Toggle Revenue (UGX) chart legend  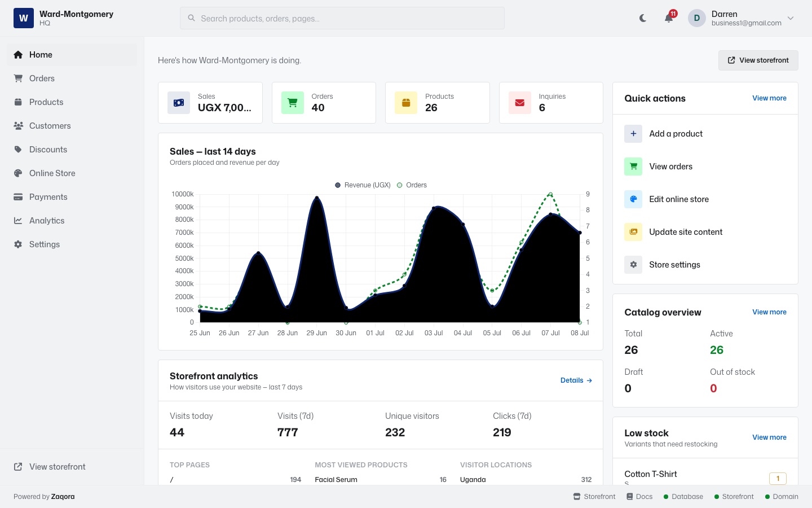click(x=363, y=185)
